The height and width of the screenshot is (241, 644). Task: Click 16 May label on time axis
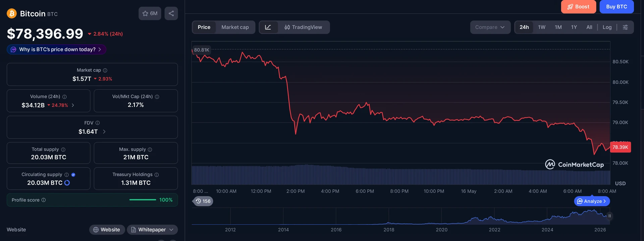pyautogui.click(x=469, y=191)
